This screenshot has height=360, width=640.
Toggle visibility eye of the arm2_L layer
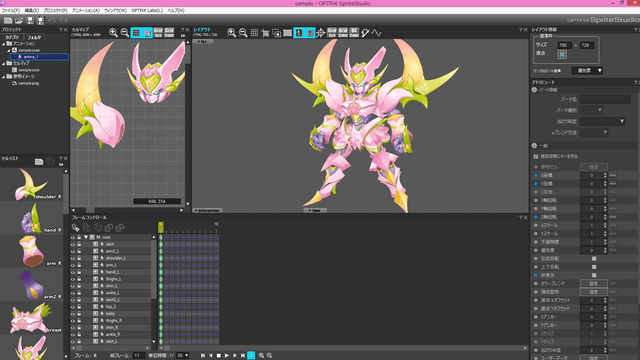[x=73, y=251]
